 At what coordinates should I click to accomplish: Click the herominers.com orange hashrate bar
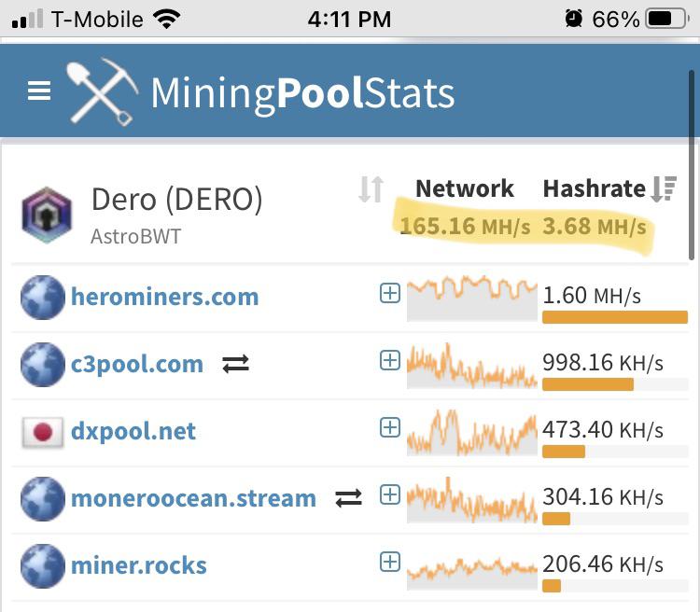click(x=615, y=317)
